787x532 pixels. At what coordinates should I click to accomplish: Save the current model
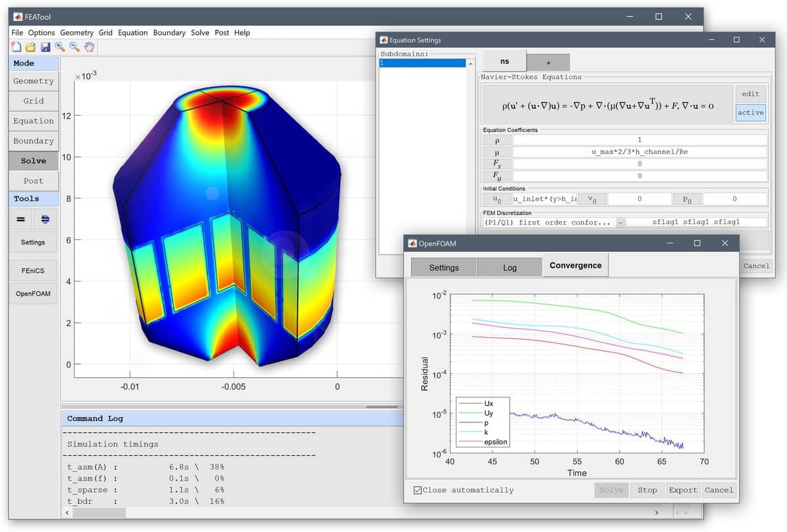pos(43,47)
